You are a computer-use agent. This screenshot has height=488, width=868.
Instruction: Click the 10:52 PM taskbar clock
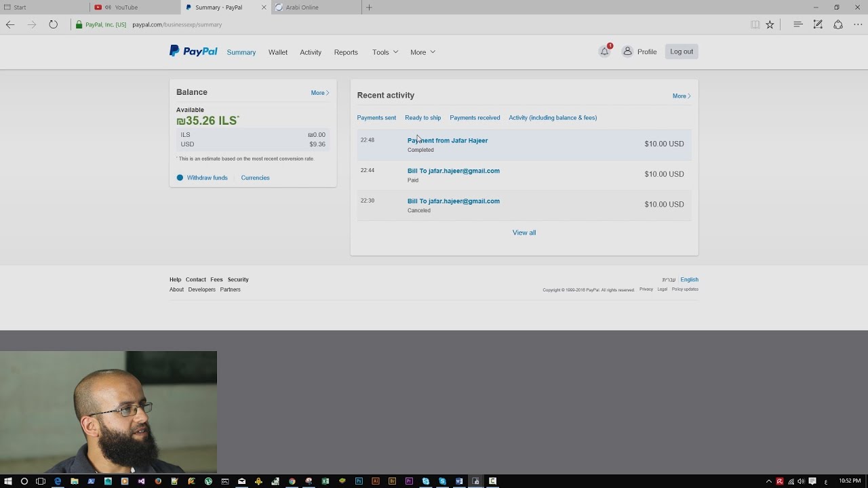850,481
